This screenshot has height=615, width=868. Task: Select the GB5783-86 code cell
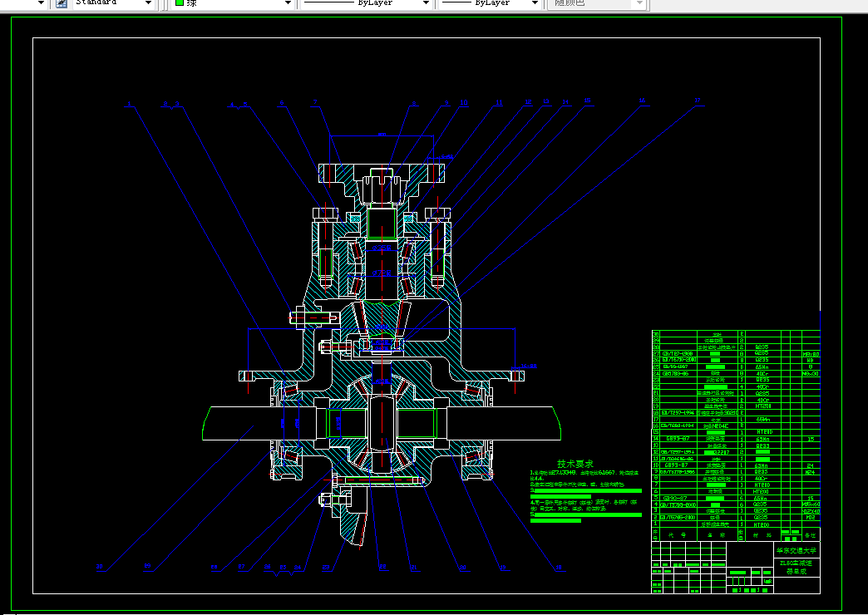tap(678, 374)
